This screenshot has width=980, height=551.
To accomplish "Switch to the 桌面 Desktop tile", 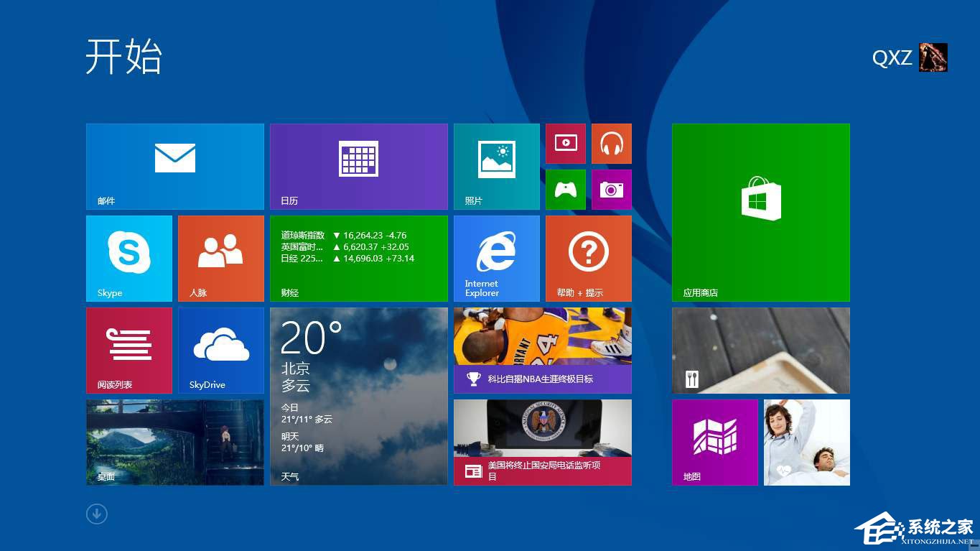I will (174, 441).
